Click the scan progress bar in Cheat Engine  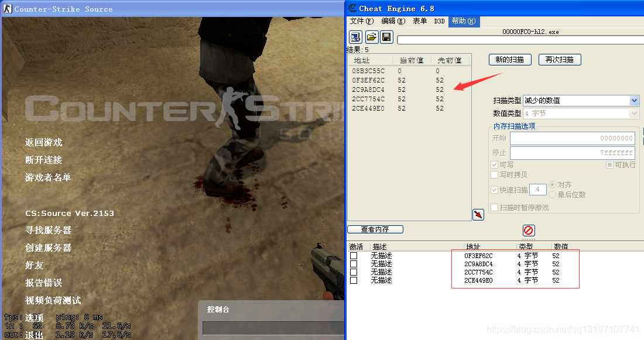pyautogui.click(x=520, y=40)
